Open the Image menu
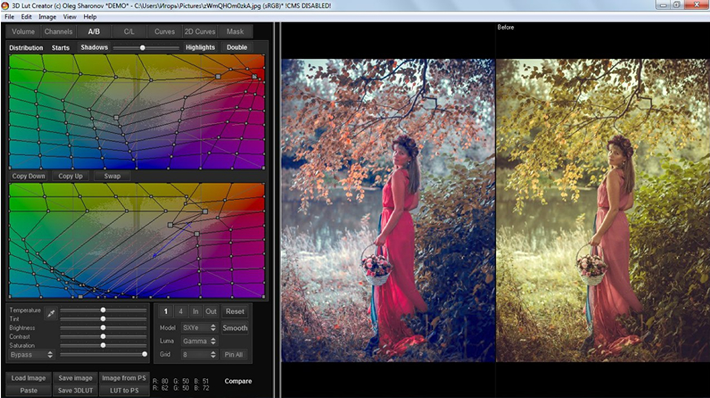The width and height of the screenshot is (710, 398). pos(47,17)
